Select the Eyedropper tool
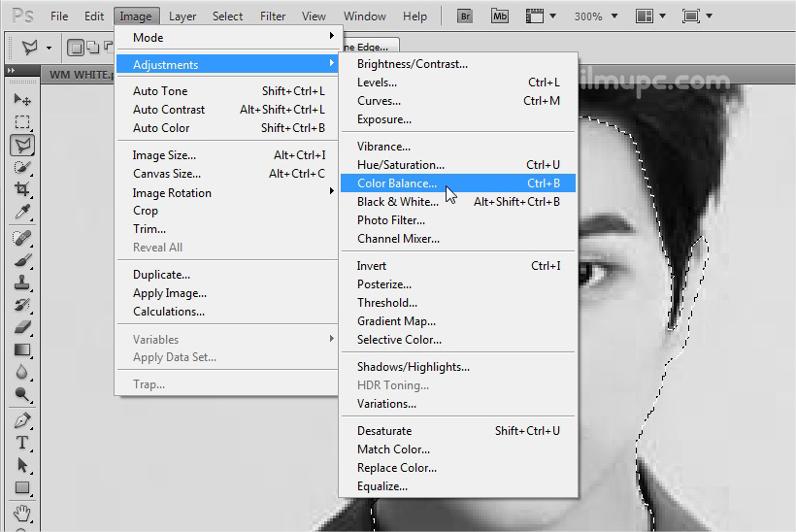 tap(22, 213)
